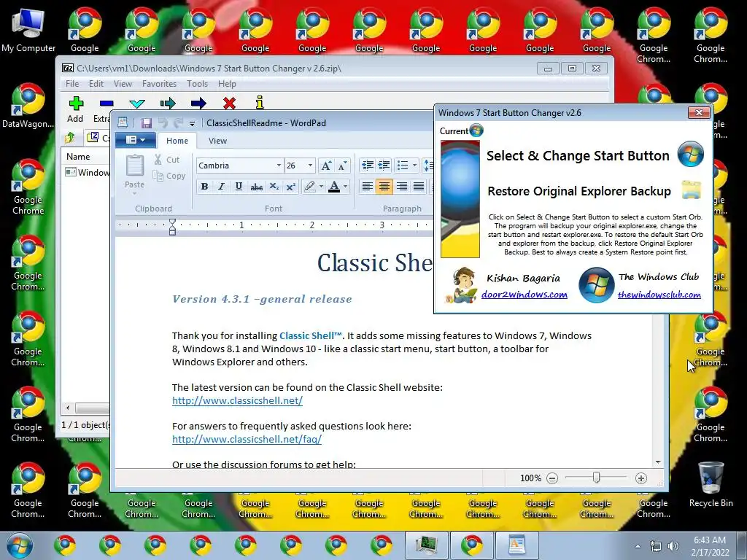The width and height of the screenshot is (747, 560).
Task: Enable Align text right in WordPad
Action: (402, 187)
